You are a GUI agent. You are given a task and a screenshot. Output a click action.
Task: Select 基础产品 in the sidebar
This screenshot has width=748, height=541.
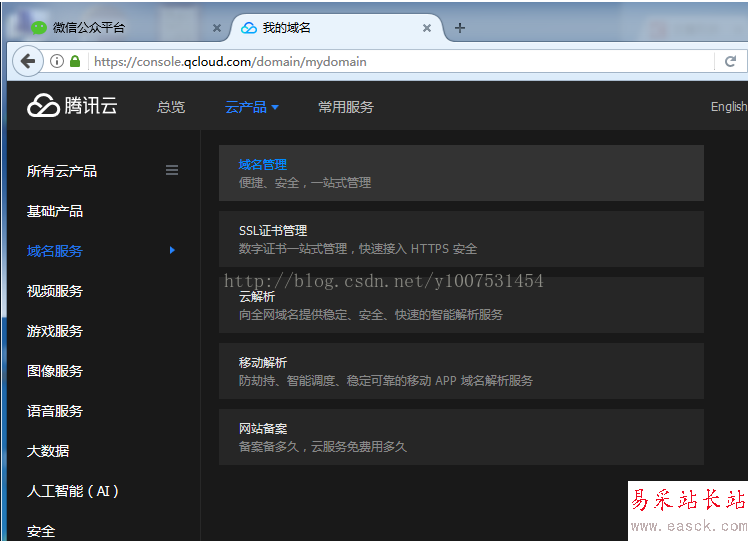55,211
